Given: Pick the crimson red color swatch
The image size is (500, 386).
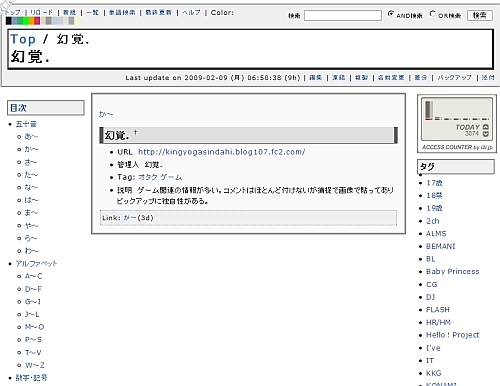Looking at the screenshot, I should [37, 21].
